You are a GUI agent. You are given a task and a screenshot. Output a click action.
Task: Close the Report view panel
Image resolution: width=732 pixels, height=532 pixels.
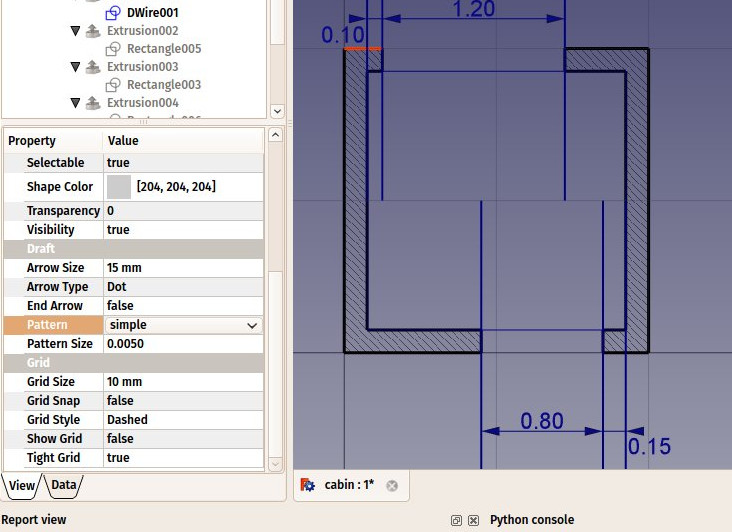473,520
